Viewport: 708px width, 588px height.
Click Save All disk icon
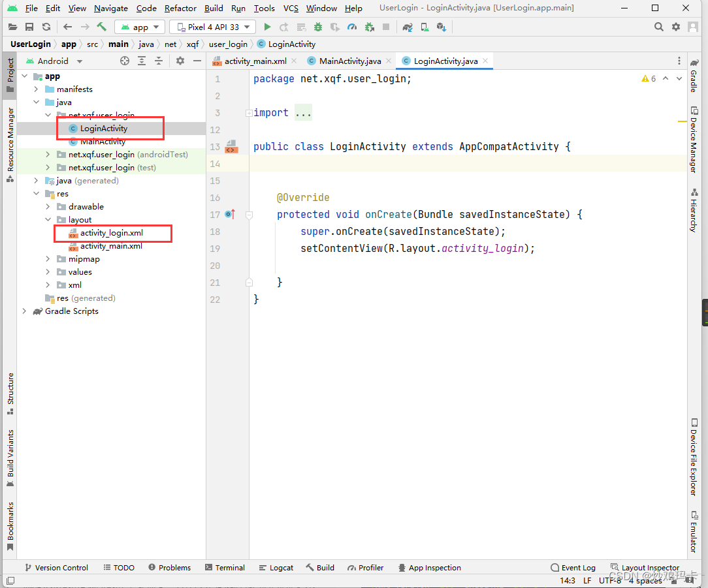click(29, 27)
